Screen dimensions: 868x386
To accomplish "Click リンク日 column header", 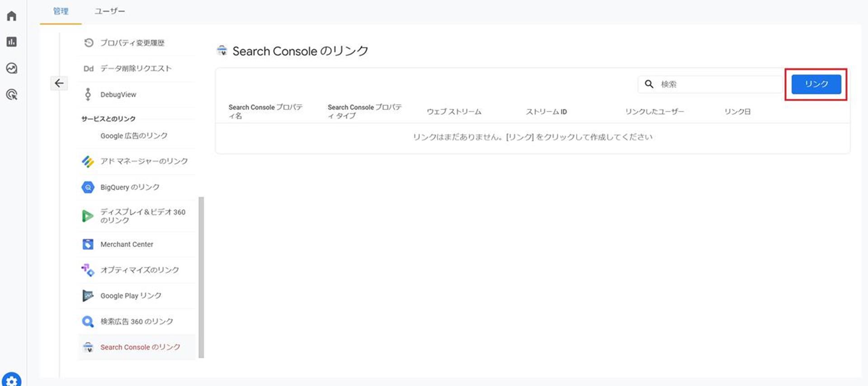I will pyautogui.click(x=737, y=112).
